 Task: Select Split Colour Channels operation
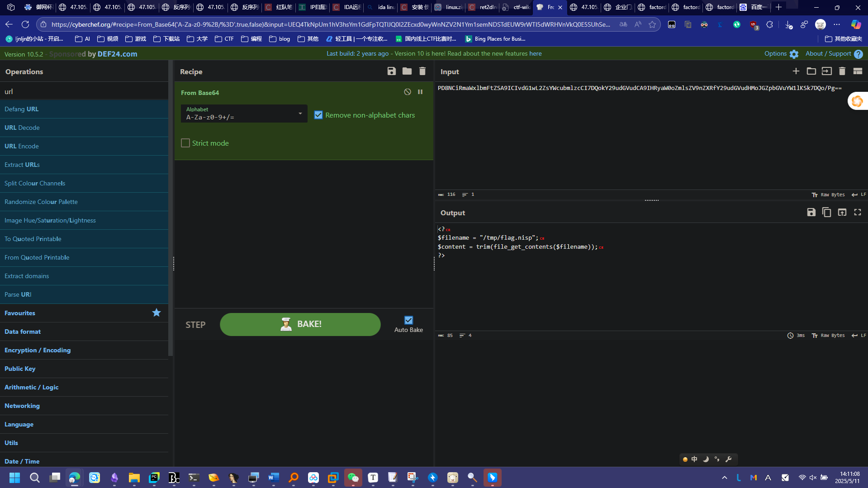(x=84, y=183)
